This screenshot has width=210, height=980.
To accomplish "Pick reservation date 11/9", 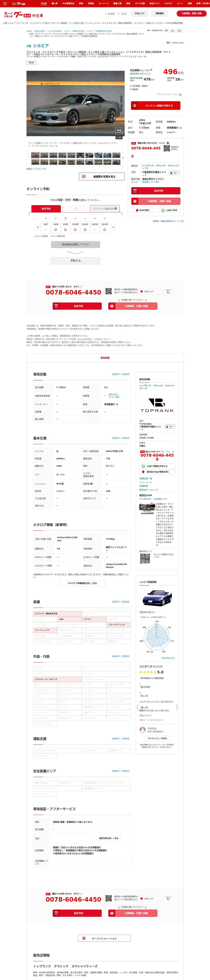I will (66, 227).
